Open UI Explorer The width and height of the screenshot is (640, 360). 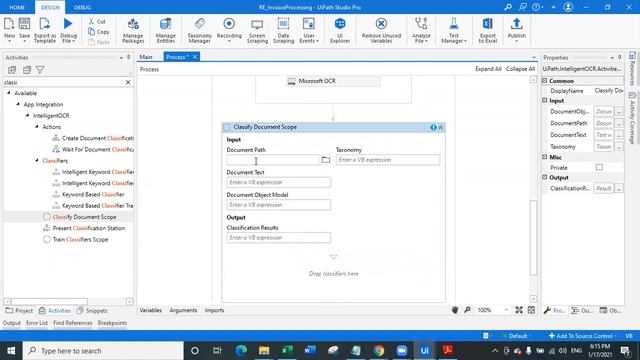pyautogui.click(x=340, y=30)
